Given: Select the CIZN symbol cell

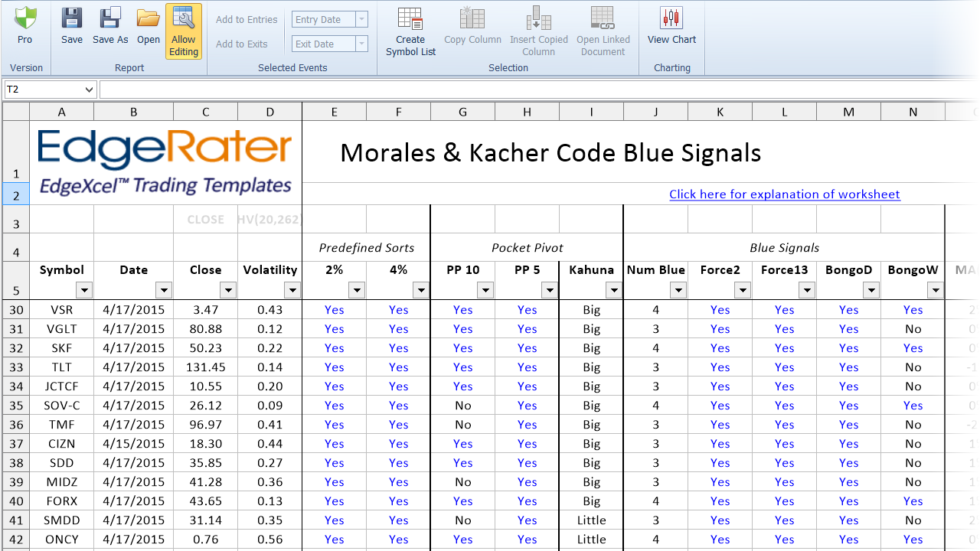Looking at the screenshot, I should tap(62, 444).
